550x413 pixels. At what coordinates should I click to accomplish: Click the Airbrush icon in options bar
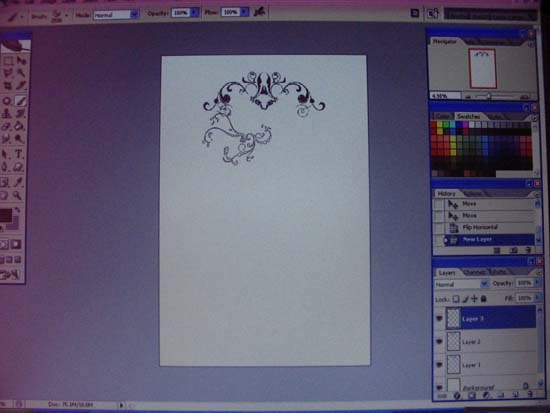click(260, 12)
